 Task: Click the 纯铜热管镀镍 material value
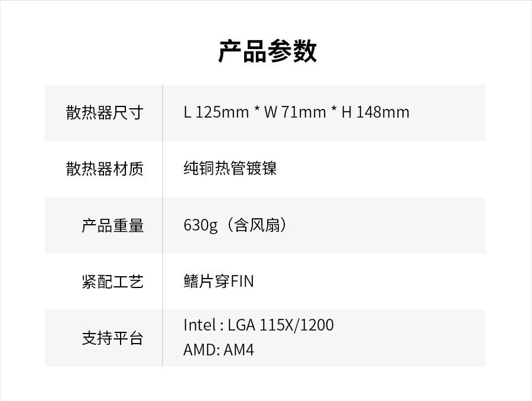[x=230, y=169]
